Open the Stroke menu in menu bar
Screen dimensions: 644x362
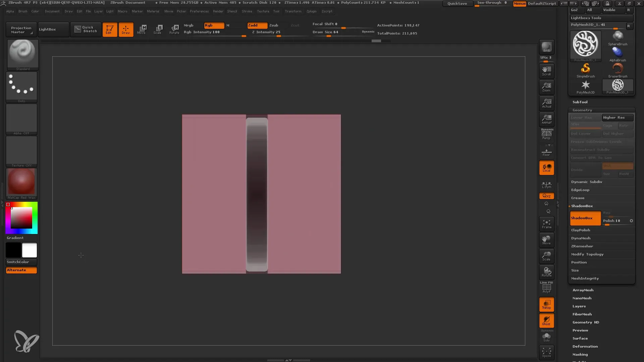point(247,11)
